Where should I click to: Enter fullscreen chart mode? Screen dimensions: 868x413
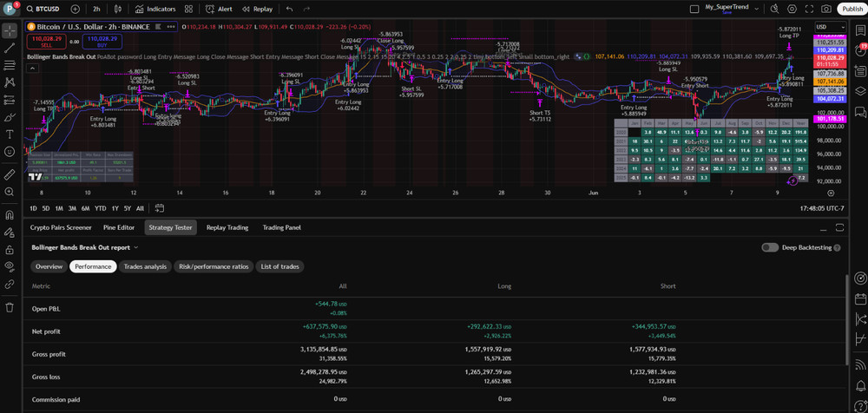pyautogui.click(x=809, y=9)
